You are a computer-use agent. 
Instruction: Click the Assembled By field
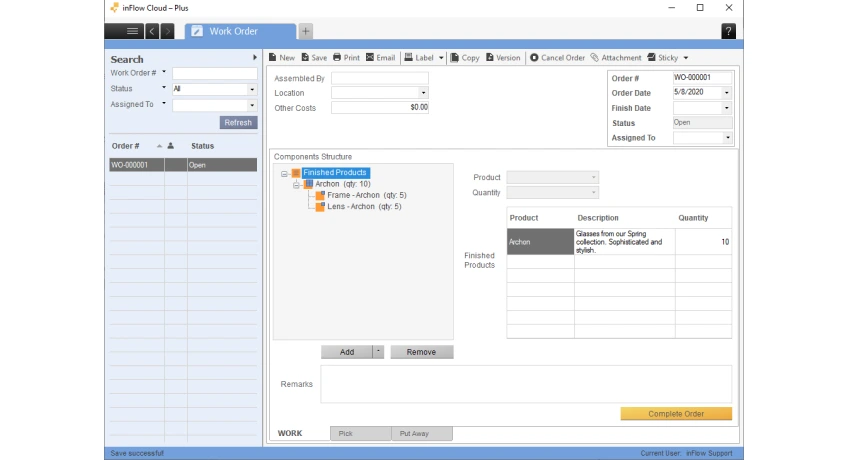380,78
